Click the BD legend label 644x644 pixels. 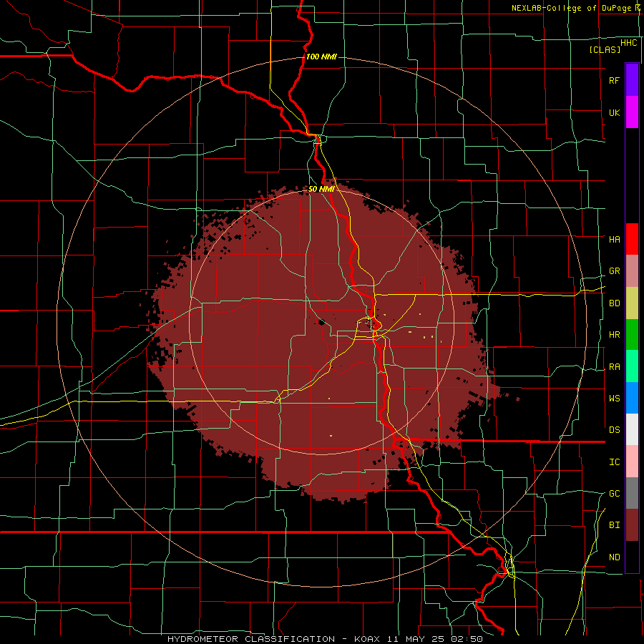614,303
